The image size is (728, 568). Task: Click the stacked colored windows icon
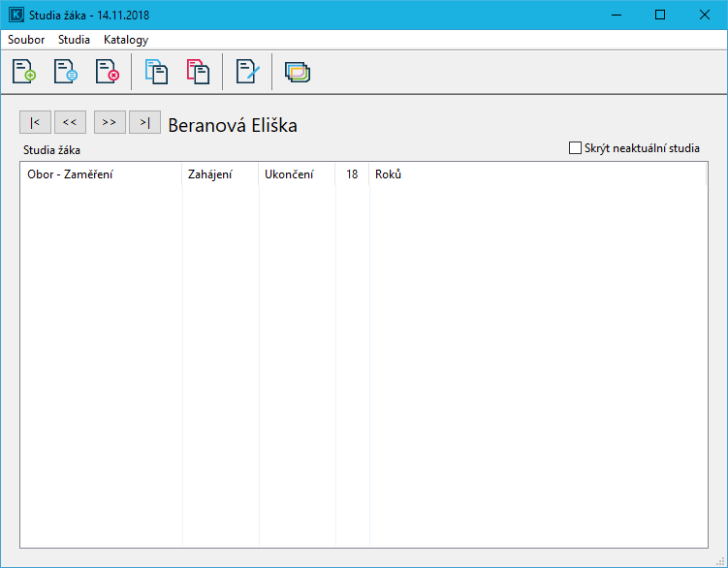pos(298,72)
